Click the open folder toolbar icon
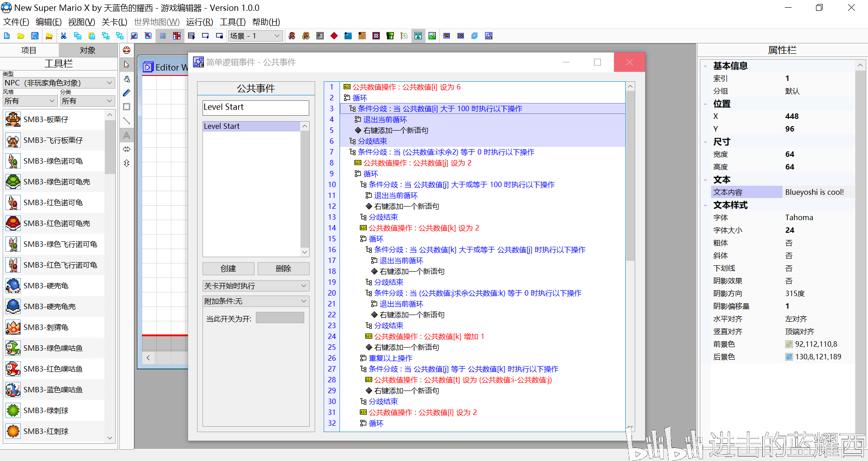 pyautogui.click(x=21, y=36)
